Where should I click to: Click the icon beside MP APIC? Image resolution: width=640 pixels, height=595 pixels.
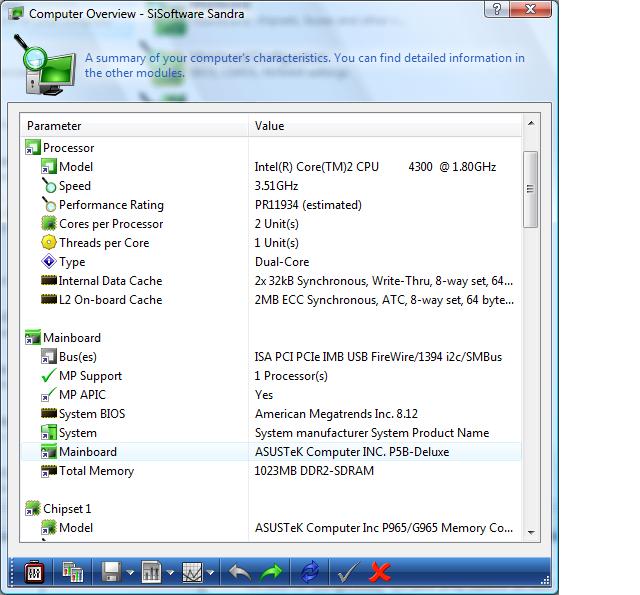(49, 395)
